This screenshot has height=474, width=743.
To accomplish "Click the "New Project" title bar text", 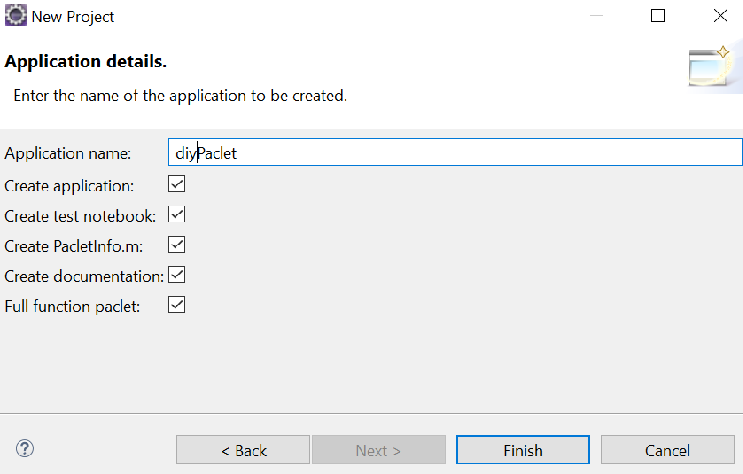I will coord(73,17).
